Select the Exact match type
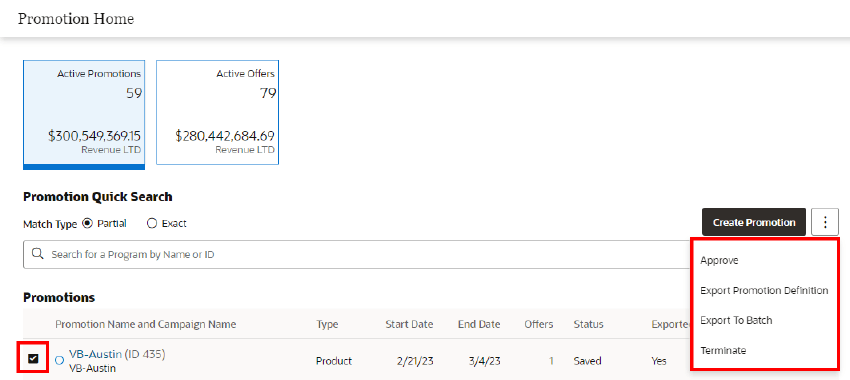This screenshot has height=380, width=850. [x=152, y=223]
